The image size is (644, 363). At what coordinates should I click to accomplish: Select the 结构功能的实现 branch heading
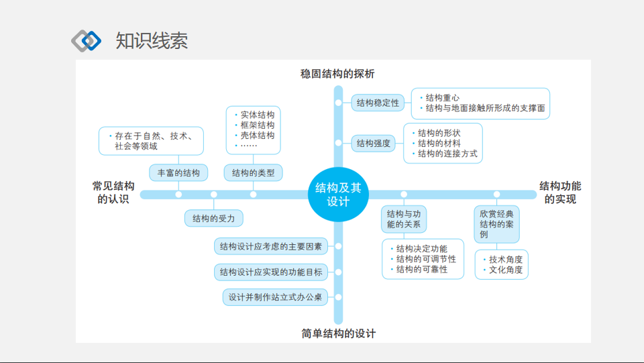click(560, 192)
